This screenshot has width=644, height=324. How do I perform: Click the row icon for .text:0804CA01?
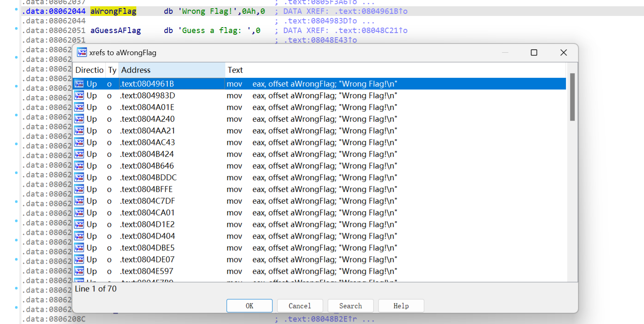point(79,213)
